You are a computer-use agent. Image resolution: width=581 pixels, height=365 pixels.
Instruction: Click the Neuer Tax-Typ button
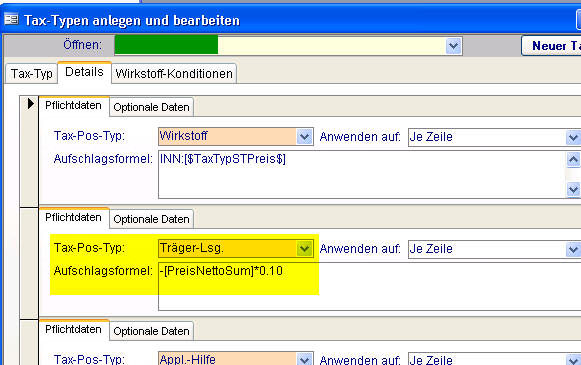point(552,46)
